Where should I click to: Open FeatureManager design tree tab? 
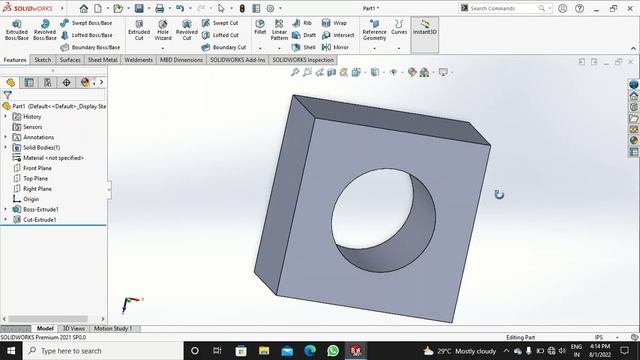[11, 82]
